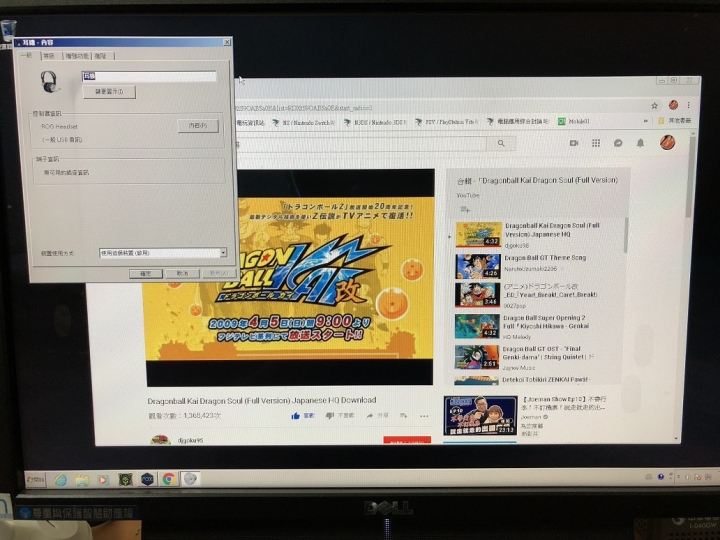720x540 pixels.
Task: Expand the bookmarks overflow chevron
Action: 646,121
